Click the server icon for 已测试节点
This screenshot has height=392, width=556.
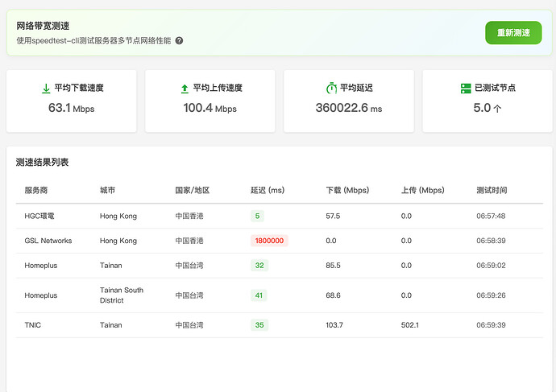click(466, 89)
